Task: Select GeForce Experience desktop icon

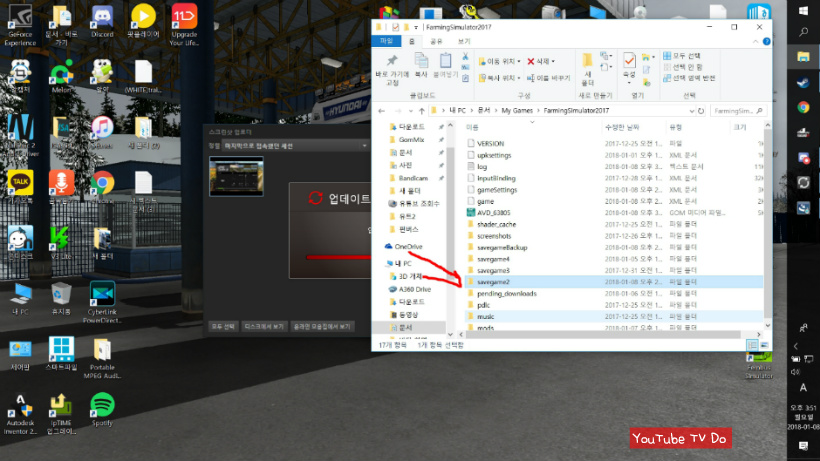Action: pos(20,25)
